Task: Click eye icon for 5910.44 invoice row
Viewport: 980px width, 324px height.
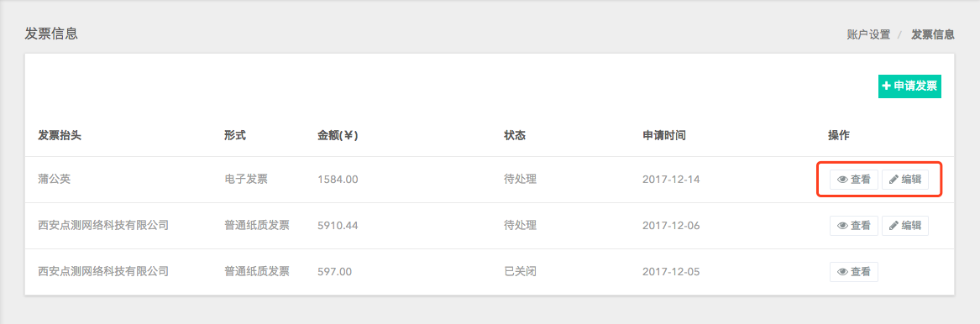Action: 842,225
